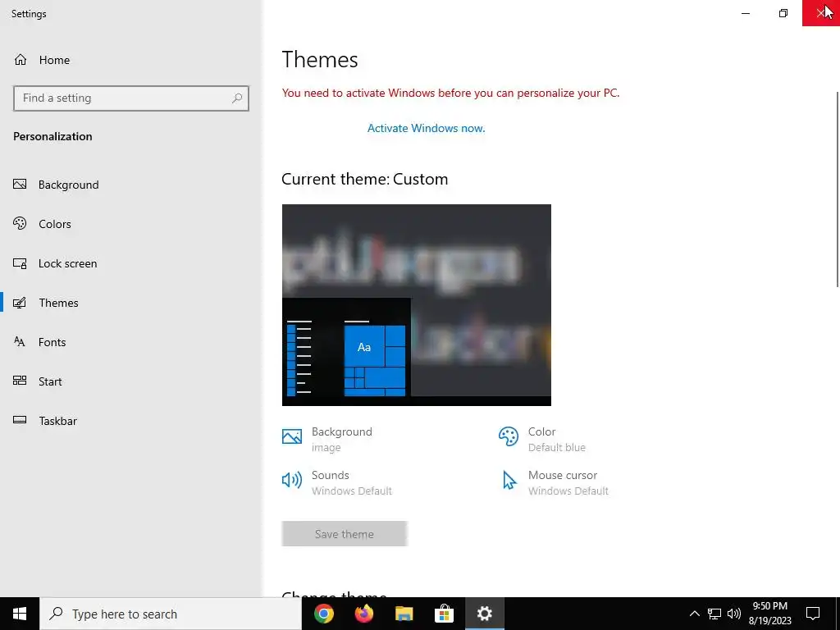Open the Fonts settings page
The width and height of the screenshot is (840, 630).
[x=131, y=342]
